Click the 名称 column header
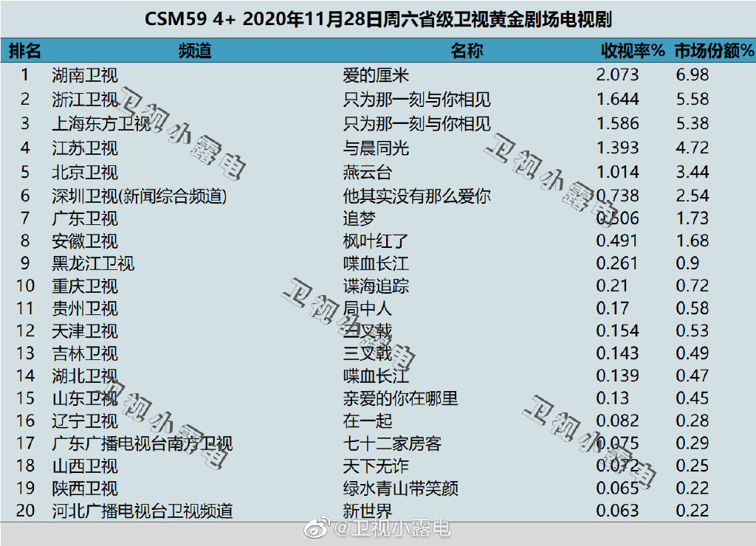This screenshot has width=756, height=546. click(467, 50)
